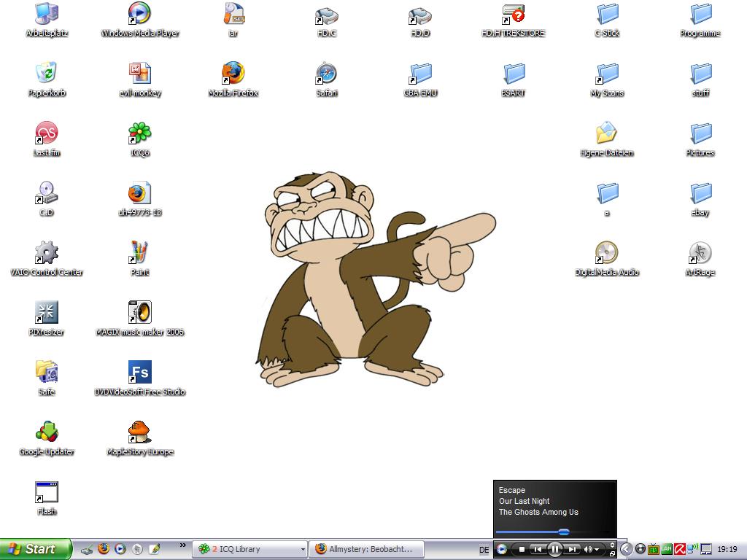Click the ArtRage Quick Launch icon

click(137, 549)
